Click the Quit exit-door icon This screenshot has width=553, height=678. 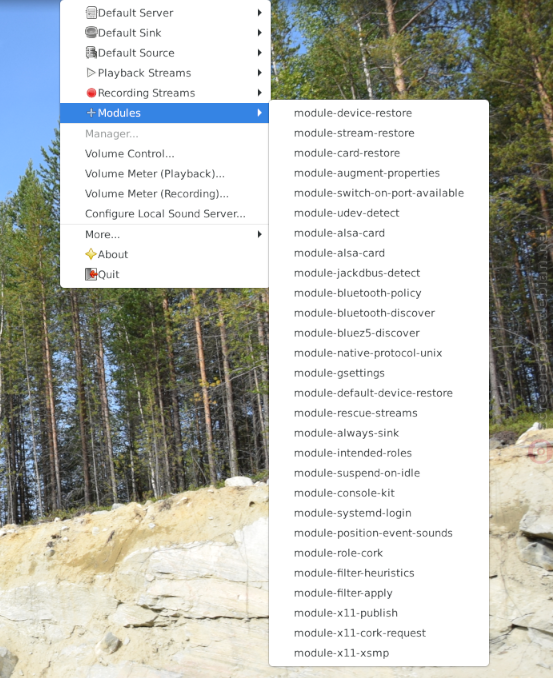pyautogui.click(x=91, y=274)
